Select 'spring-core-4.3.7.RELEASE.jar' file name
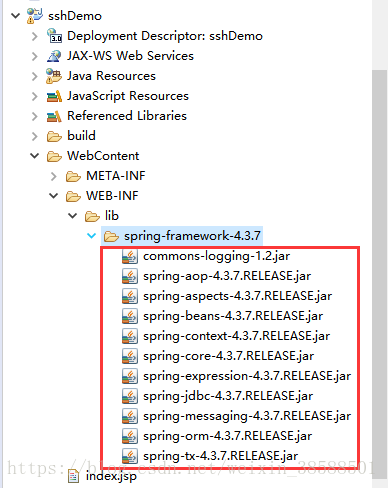Image resolution: width=388 pixels, height=488 pixels. 229,356
